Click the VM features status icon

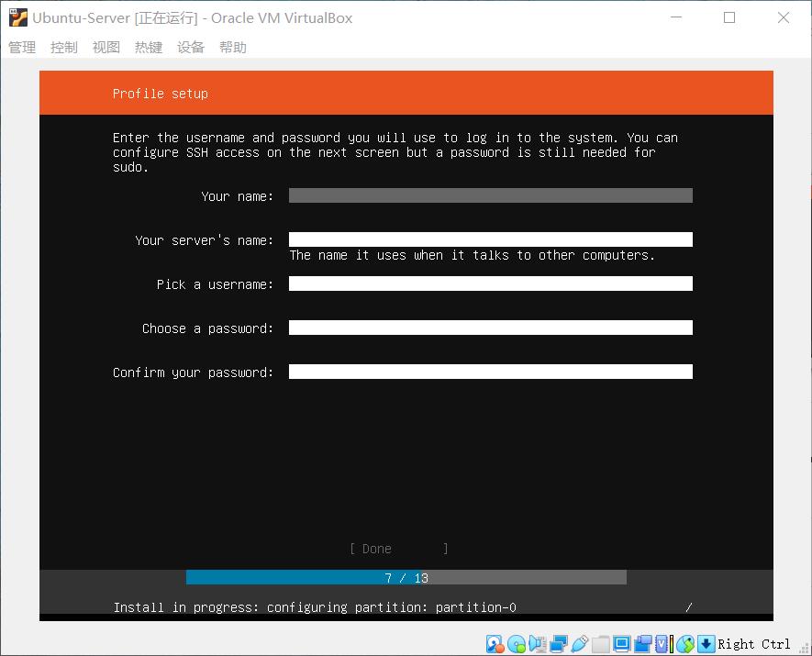(x=662, y=643)
